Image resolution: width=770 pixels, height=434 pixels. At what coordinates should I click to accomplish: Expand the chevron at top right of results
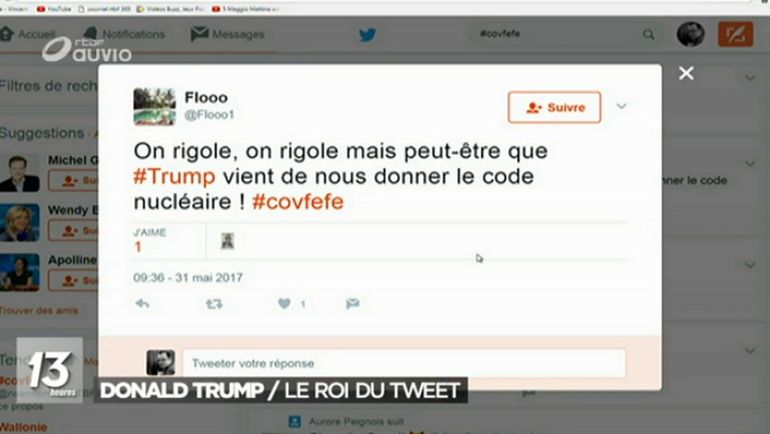click(750, 78)
